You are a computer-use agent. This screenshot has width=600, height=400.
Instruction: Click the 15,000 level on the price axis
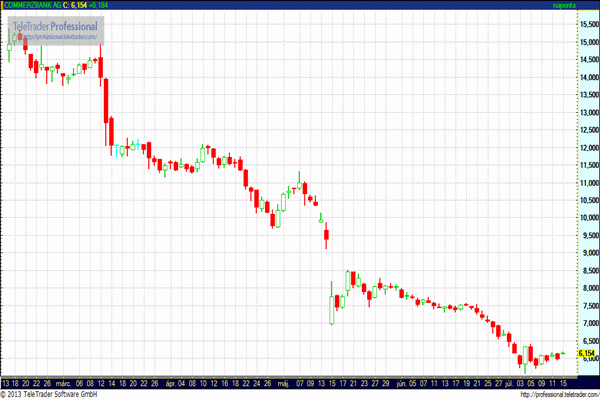pyautogui.click(x=587, y=42)
